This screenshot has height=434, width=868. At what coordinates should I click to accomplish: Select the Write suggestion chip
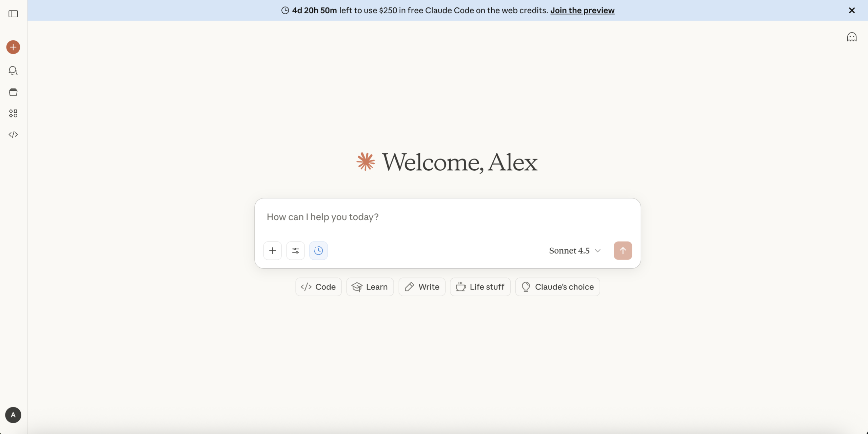[x=422, y=287]
